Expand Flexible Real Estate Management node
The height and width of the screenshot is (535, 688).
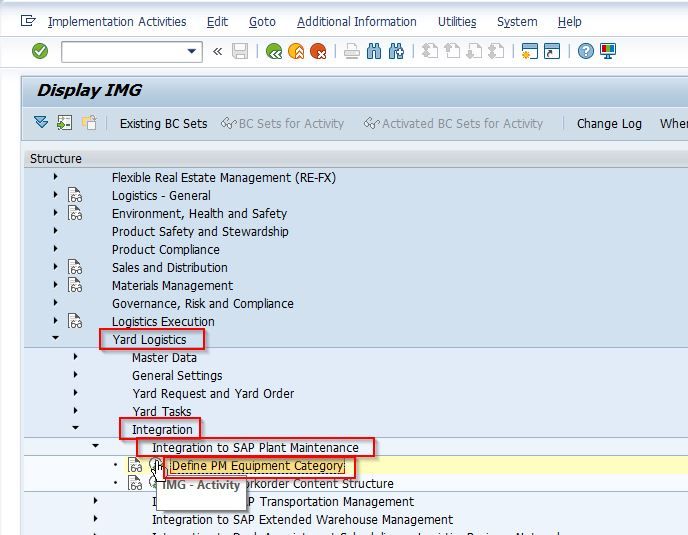click(x=55, y=176)
